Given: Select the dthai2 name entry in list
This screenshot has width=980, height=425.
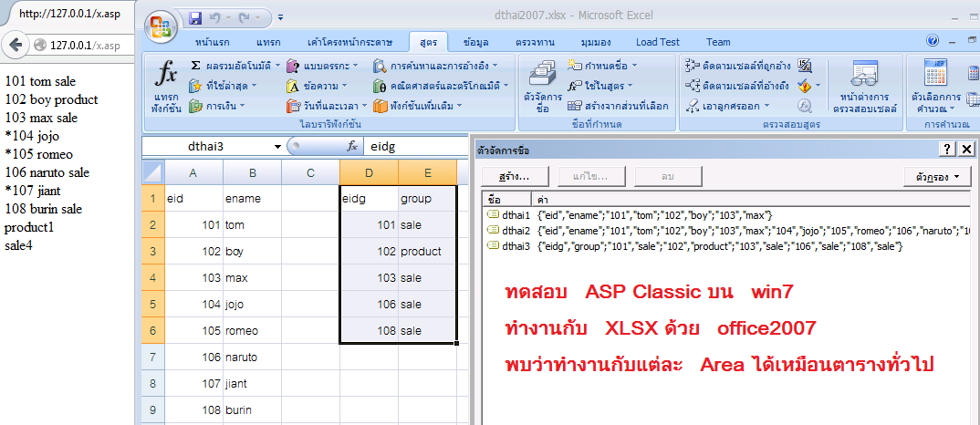Looking at the screenshot, I should pos(516,230).
